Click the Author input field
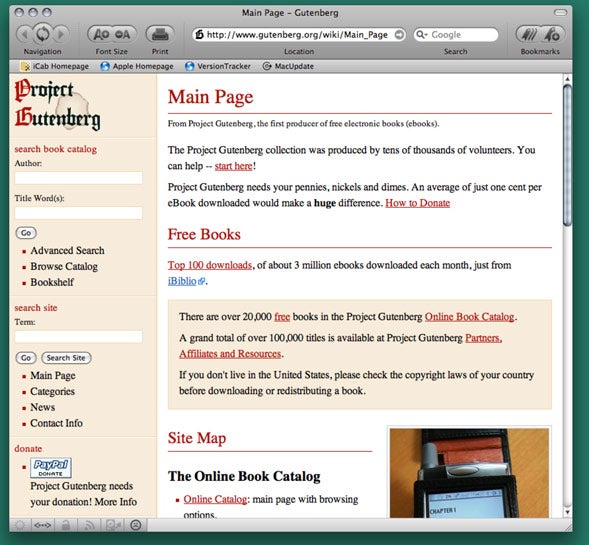Screen dimensions: 589x545 tap(79, 178)
